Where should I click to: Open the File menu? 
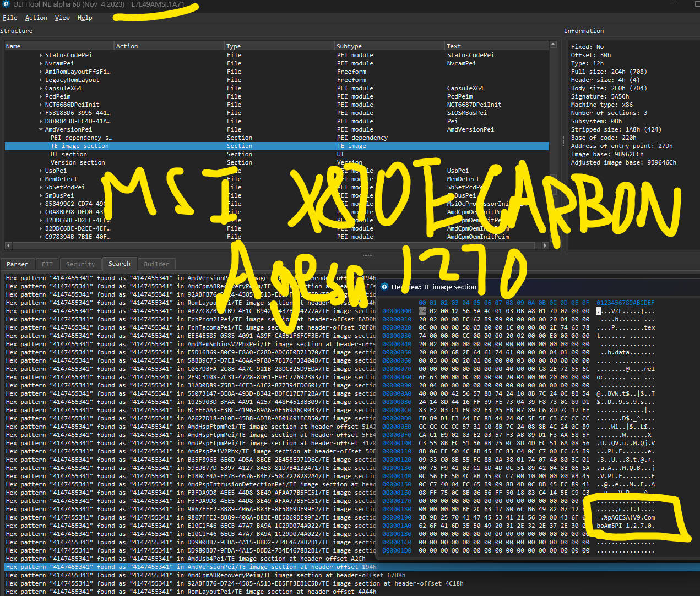(x=10, y=18)
